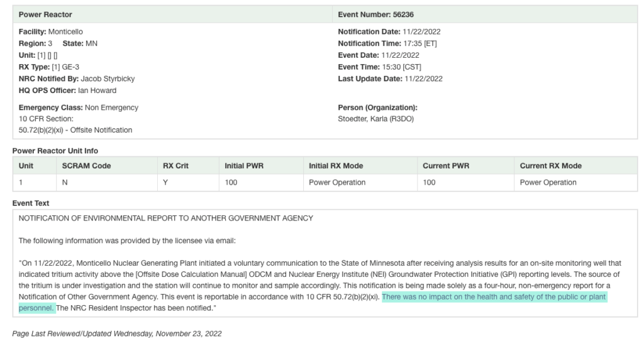Click the Current RX Mode column header

(x=550, y=166)
